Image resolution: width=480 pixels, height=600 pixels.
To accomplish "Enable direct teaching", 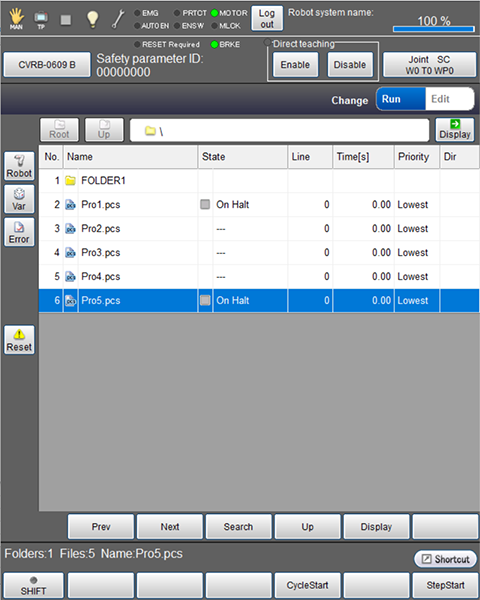I will coord(295,65).
